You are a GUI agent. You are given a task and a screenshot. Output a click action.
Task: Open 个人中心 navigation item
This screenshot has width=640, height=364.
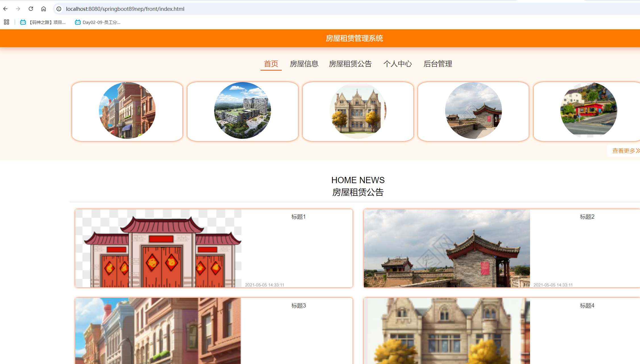397,64
